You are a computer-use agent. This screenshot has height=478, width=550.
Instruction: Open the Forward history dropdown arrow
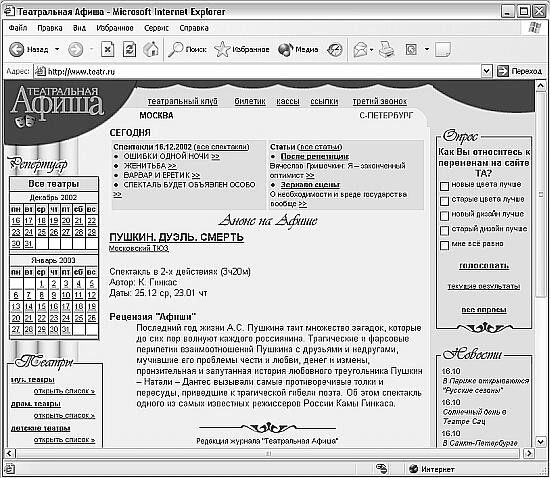(x=92, y=49)
